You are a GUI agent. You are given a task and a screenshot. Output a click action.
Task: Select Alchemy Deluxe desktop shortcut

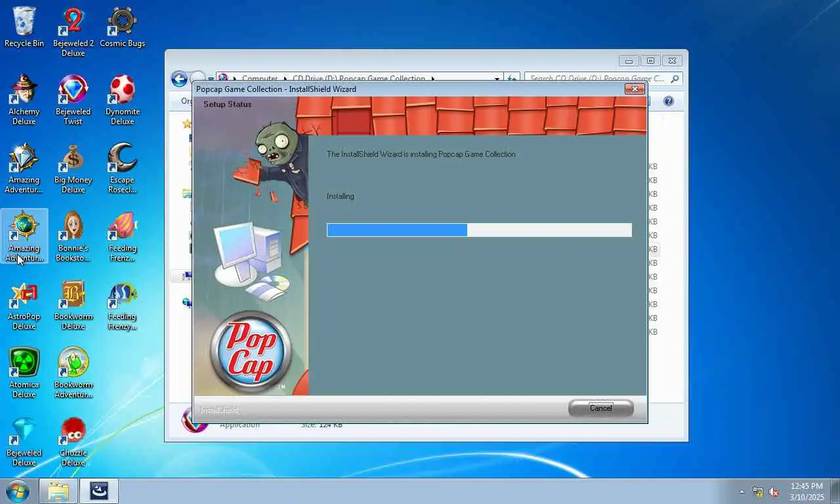pos(24,100)
